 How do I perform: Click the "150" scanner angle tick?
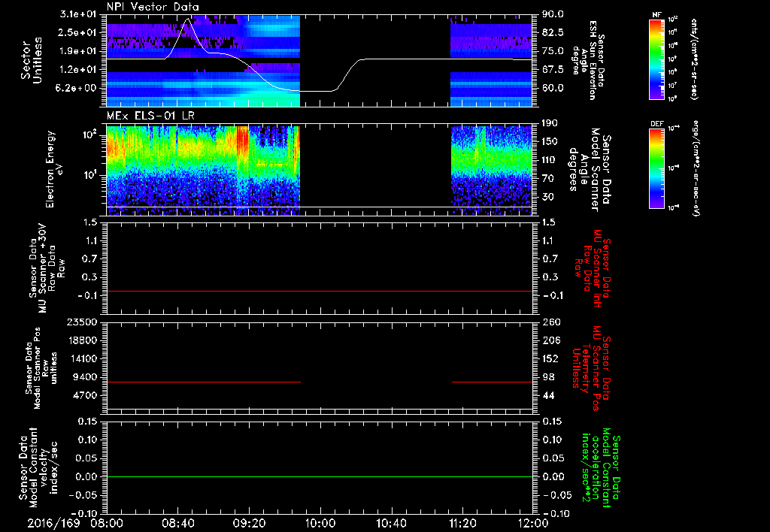tap(550, 142)
